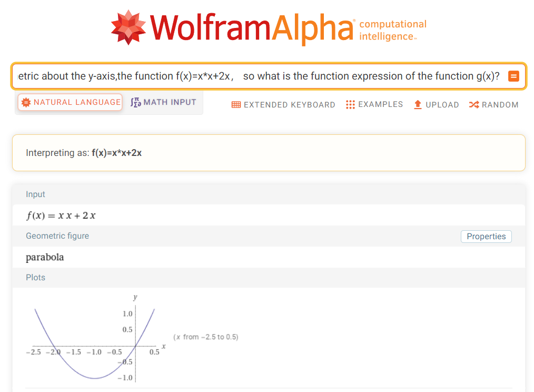Image resolution: width=534 pixels, height=392 pixels.
Task: Show Properties of the parabola
Action: (x=486, y=237)
